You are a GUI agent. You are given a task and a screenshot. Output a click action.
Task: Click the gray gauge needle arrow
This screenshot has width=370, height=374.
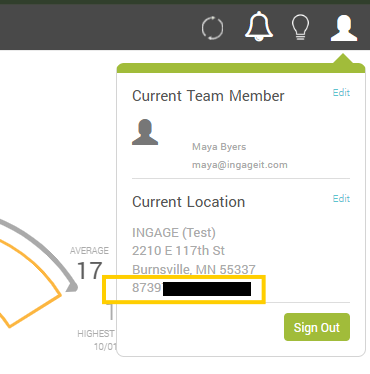pos(71,286)
